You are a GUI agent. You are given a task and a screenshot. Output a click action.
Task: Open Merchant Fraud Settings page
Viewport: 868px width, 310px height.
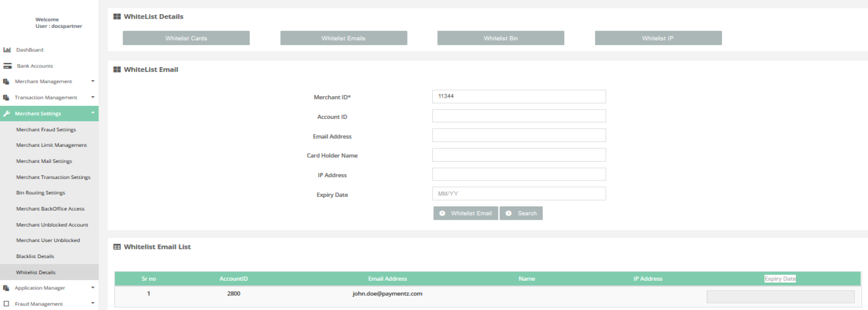pyautogui.click(x=46, y=129)
